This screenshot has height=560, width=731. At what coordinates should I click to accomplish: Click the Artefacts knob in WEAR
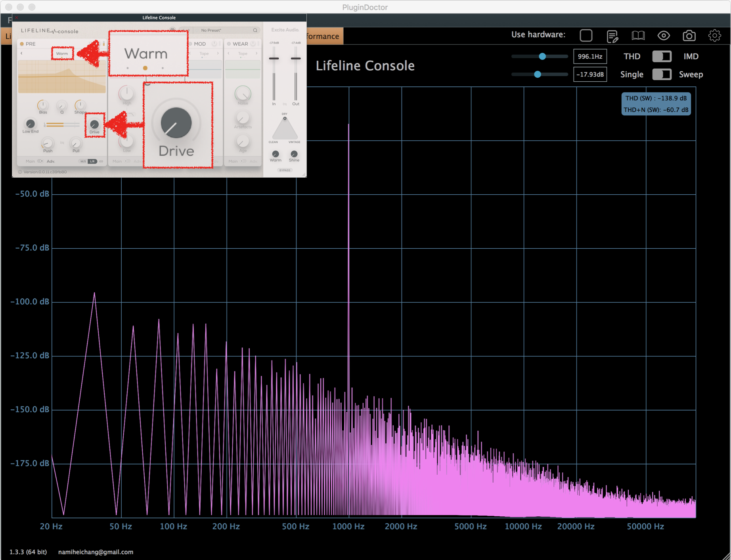coord(243,118)
